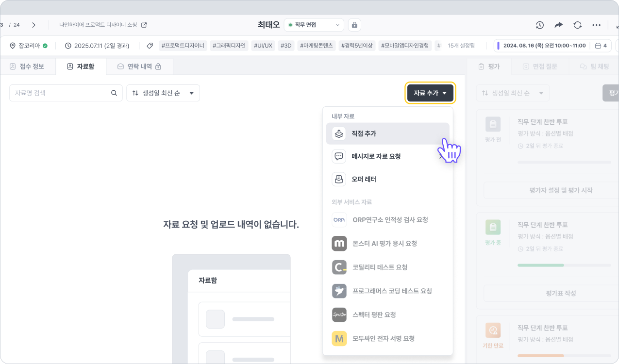
Task: Click the #프로덕트디자이너 tag
Action: [x=183, y=46]
